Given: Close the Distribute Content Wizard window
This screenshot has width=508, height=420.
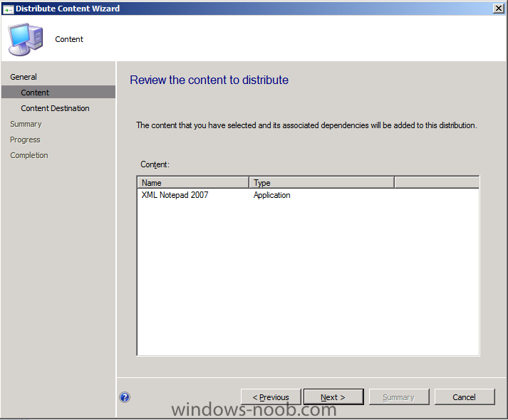Looking at the screenshot, I should (x=498, y=9).
